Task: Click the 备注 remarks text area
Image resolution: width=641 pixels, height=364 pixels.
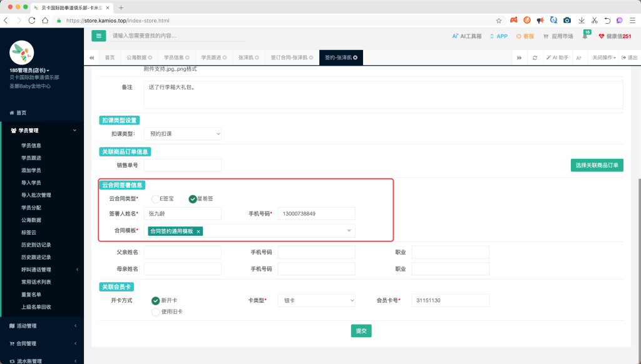Action: coord(384,95)
